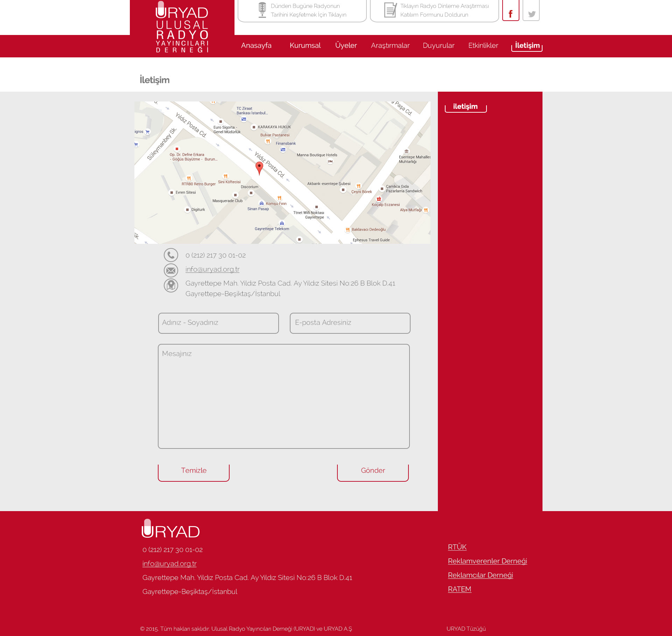This screenshot has height=636, width=672.
Task: Click the map address marker icon
Action: 171,285
